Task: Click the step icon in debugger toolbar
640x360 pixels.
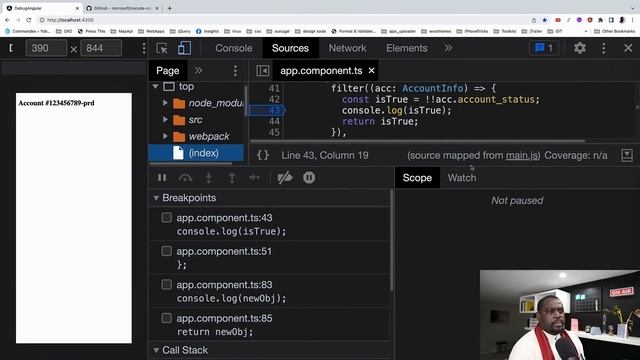Action: (255, 178)
